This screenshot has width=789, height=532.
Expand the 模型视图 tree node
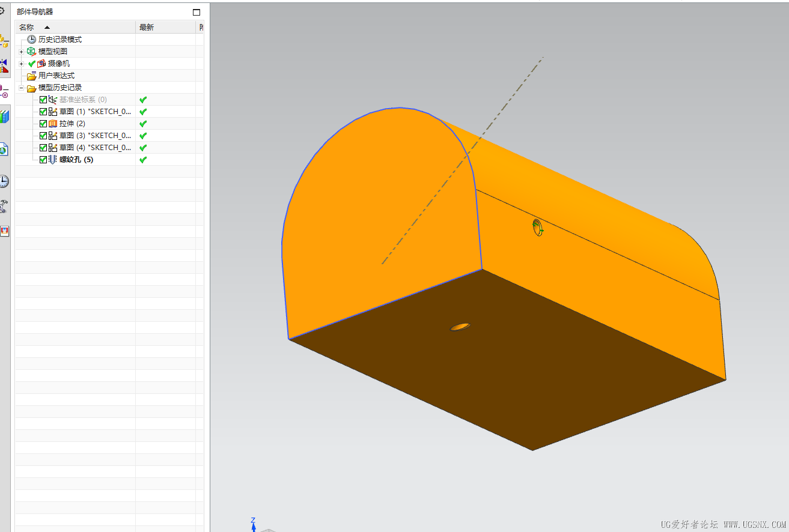coord(22,52)
